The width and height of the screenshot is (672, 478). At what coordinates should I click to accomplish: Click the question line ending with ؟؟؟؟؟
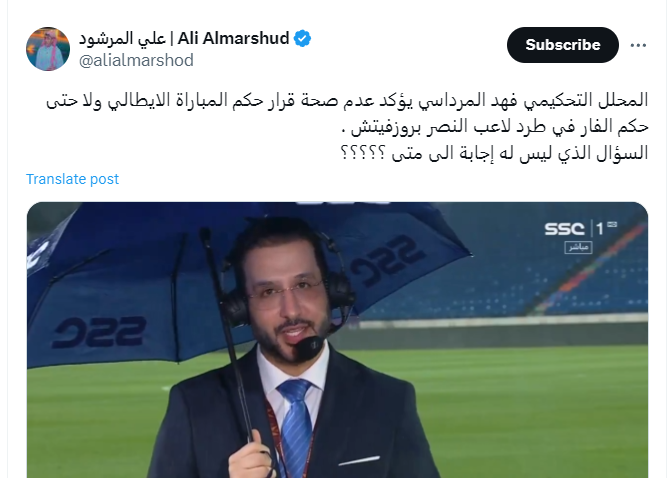coord(494,153)
